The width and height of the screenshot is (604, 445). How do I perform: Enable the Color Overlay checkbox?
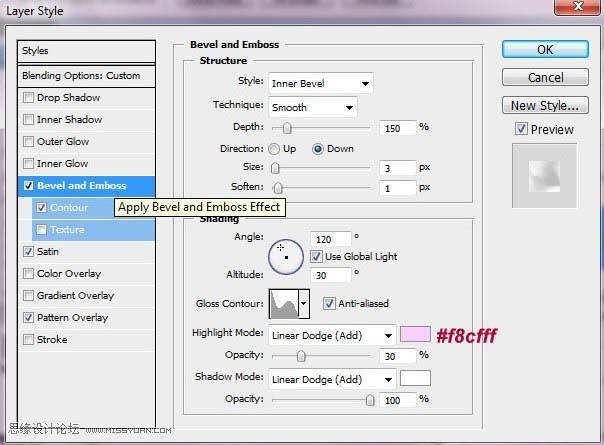(28, 274)
